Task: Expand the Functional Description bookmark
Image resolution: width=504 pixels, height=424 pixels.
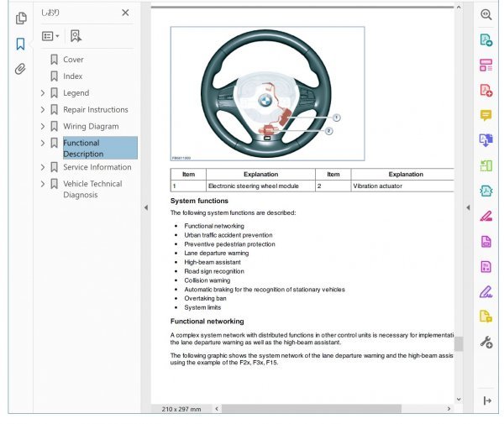Action: 43,143
